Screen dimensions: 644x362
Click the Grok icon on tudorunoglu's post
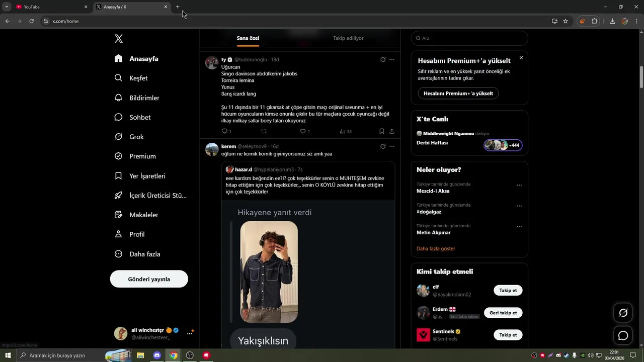click(x=383, y=59)
